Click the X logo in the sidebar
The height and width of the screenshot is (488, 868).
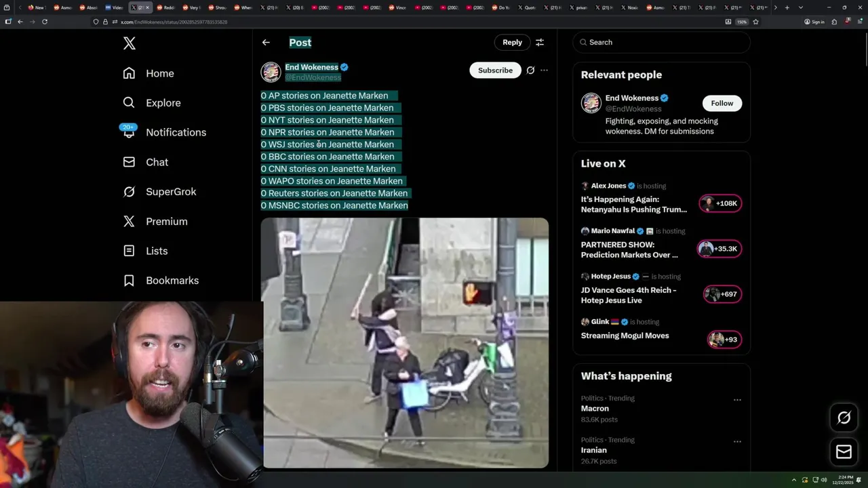tap(129, 43)
